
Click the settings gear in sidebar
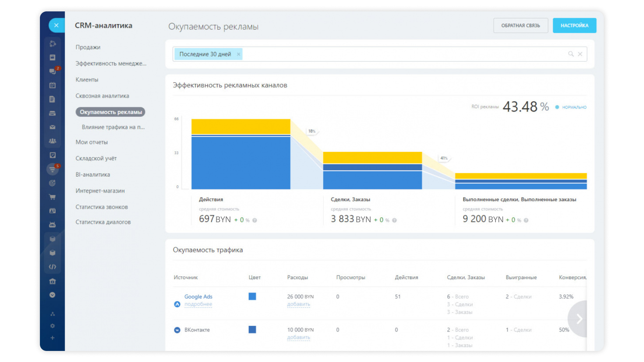tap(53, 326)
